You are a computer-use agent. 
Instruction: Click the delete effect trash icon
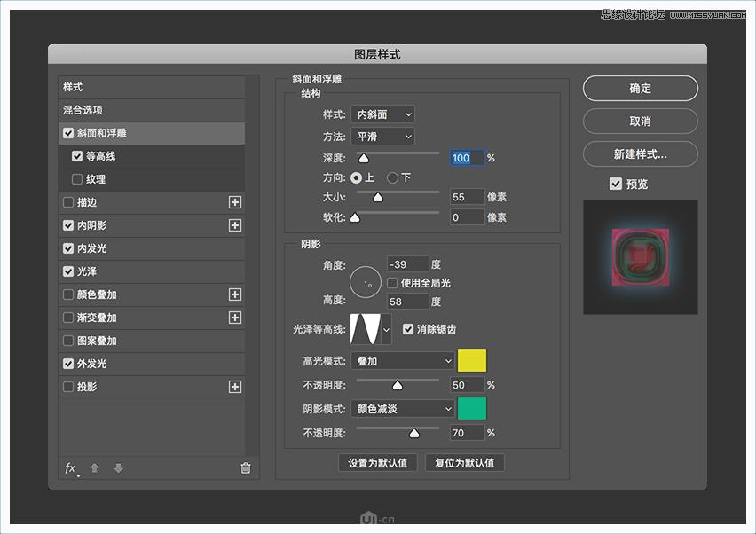245,468
